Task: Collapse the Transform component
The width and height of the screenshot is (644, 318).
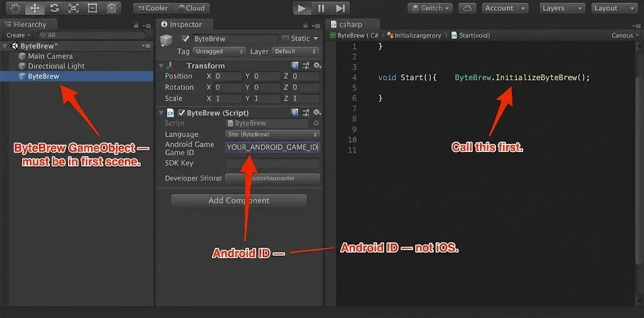Action: 162,65
